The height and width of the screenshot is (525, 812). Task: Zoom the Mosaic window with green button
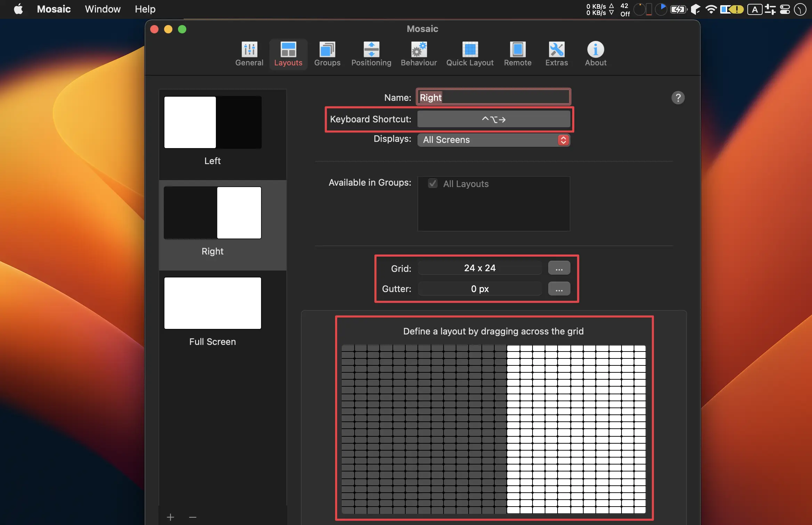point(182,29)
